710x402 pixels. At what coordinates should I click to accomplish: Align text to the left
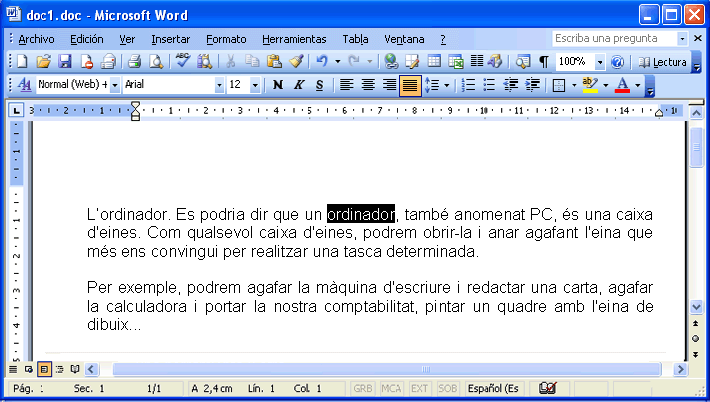pos(346,85)
